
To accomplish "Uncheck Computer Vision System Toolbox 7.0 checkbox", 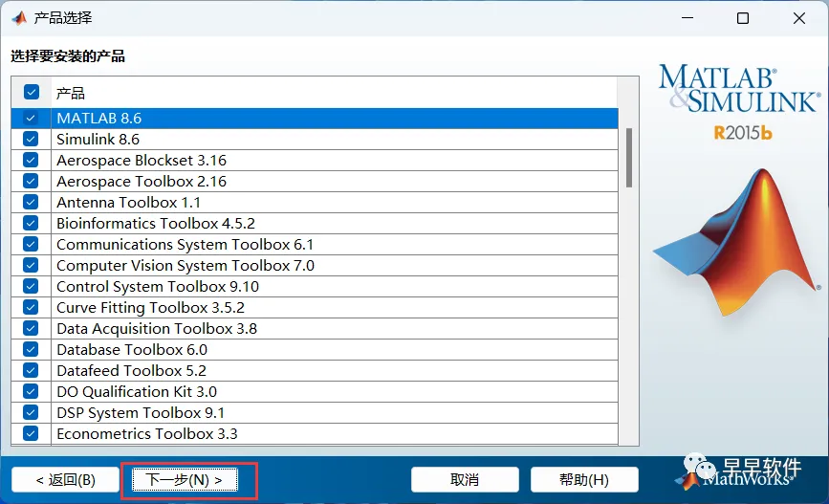I will tap(31, 266).
